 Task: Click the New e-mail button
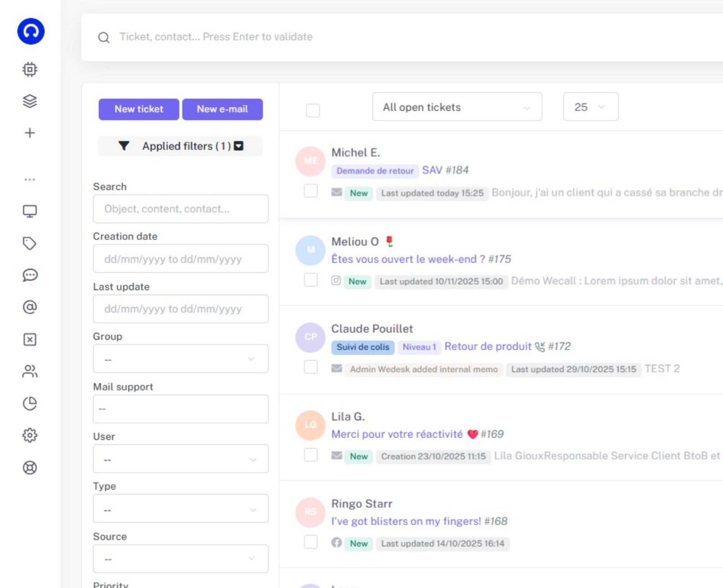pos(222,109)
